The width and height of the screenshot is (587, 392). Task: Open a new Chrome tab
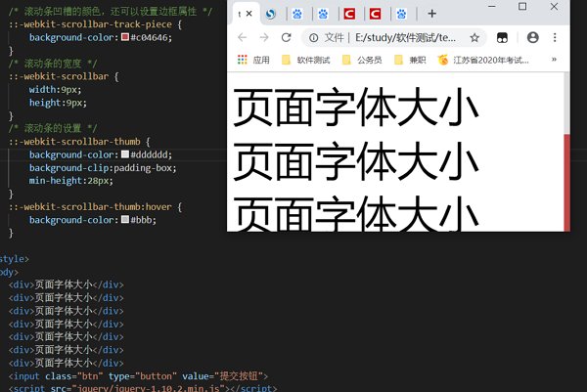(432, 14)
